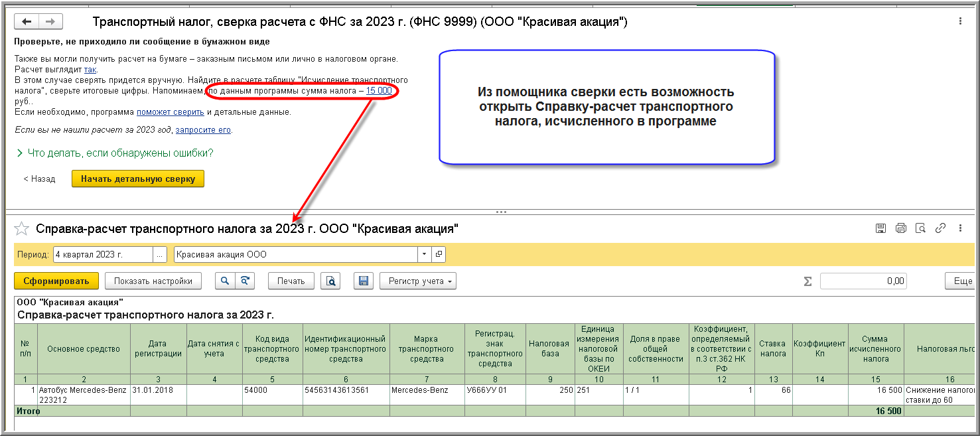Click the sigma sum icon
Image resolution: width=980 pixels, height=436 pixels.
coord(807,281)
